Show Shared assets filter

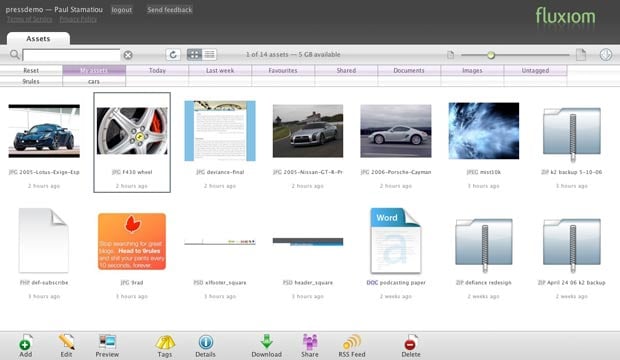[346, 70]
